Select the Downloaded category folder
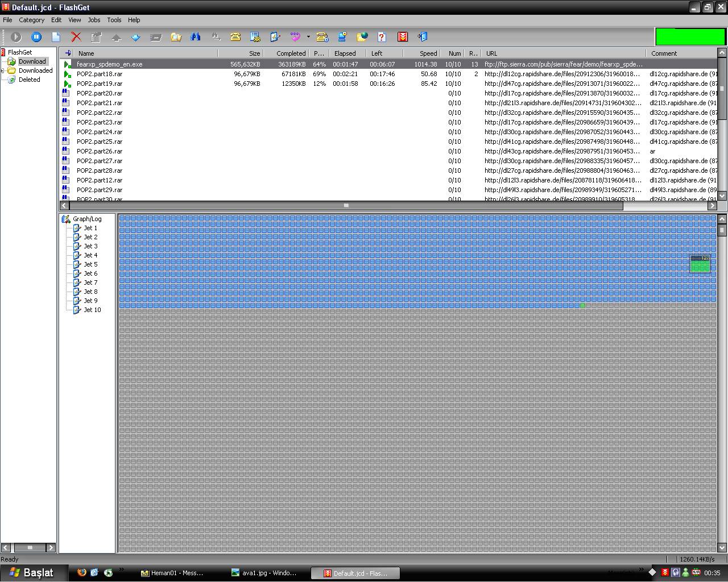 click(x=35, y=70)
